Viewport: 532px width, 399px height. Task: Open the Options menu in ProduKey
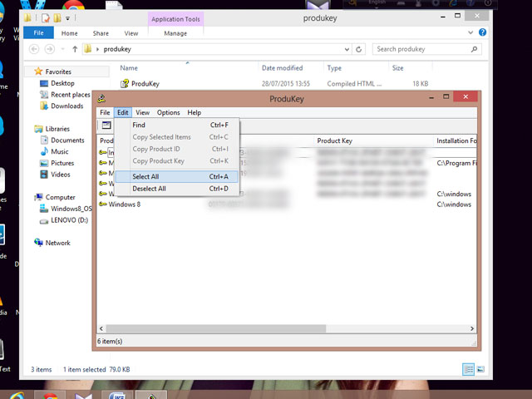[x=168, y=113]
